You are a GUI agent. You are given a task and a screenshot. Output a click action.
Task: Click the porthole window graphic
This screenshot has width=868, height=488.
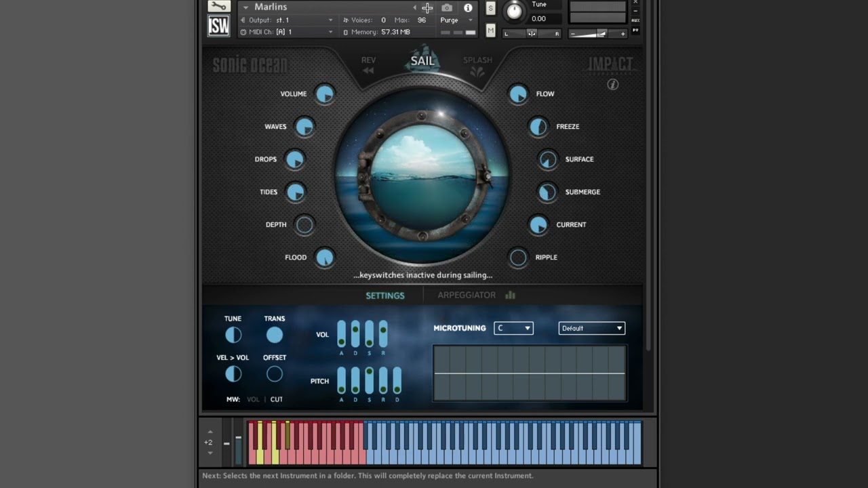click(x=422, y=178)
